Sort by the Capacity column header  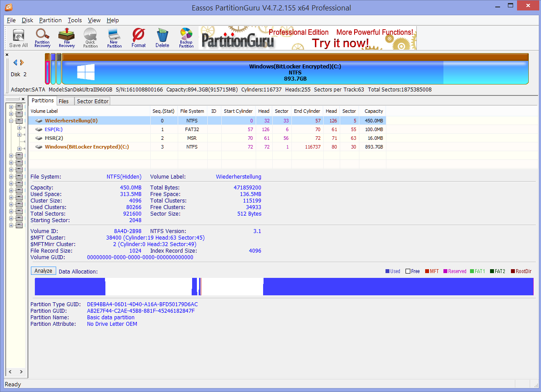[372, 111]
